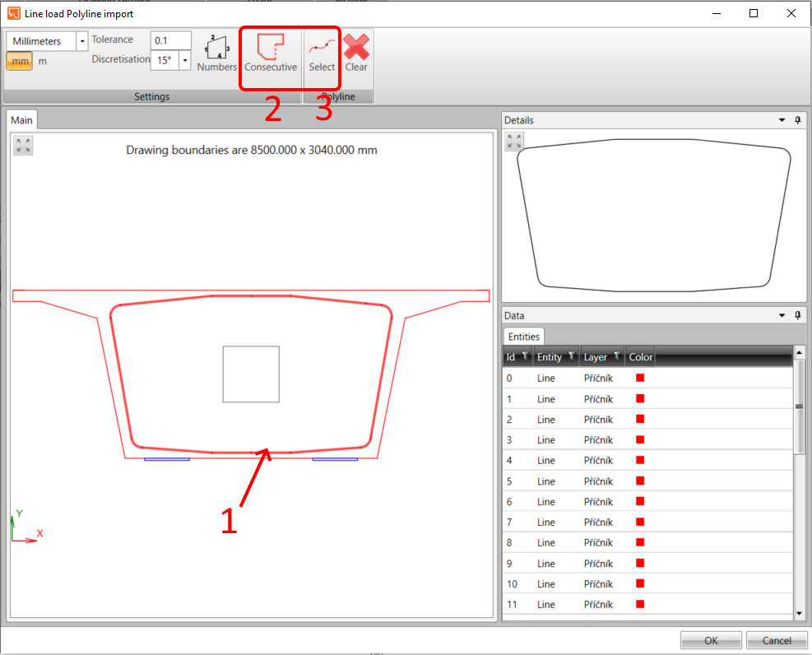Pin the Details panel

point(796,119)
